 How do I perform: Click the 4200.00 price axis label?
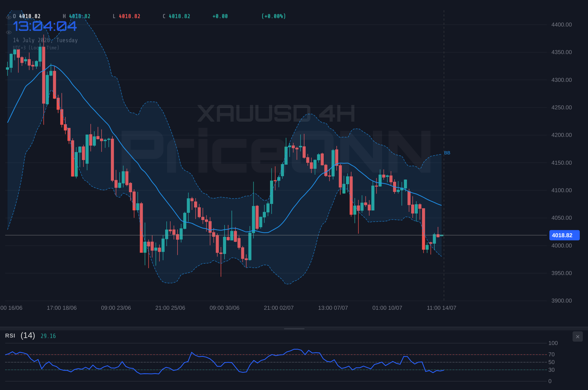tap(562, 135)
